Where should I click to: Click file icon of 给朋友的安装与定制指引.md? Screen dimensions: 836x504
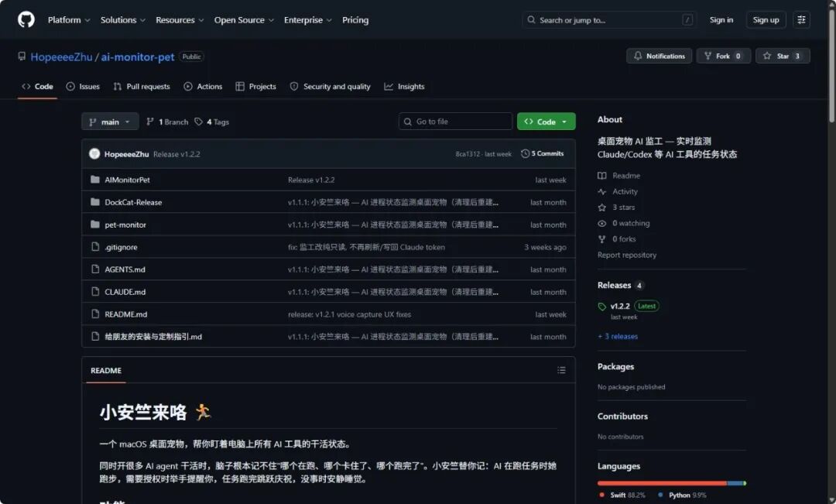[95, 337]
